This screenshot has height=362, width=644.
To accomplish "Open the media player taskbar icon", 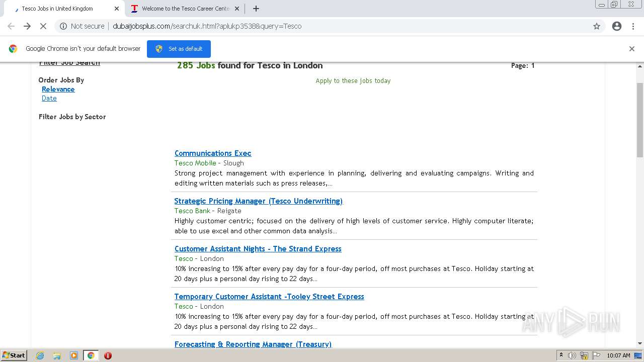I will point(73,355).
